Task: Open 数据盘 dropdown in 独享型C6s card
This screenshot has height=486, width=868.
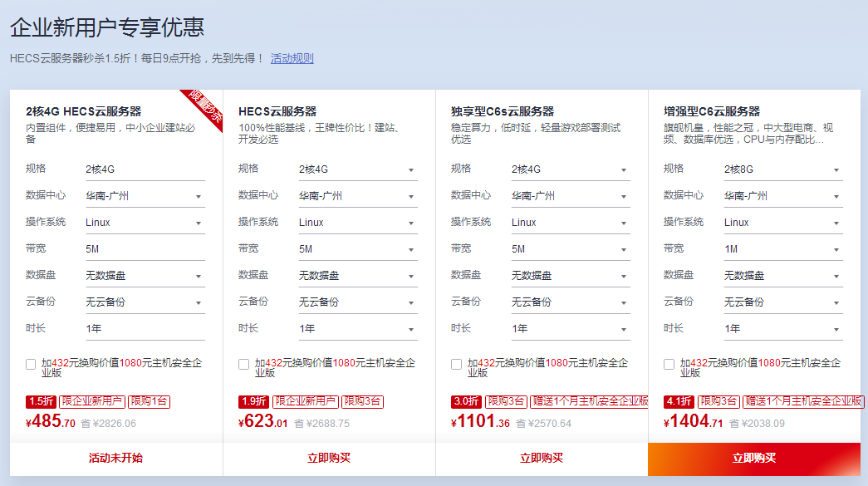Action: (571, 276)
